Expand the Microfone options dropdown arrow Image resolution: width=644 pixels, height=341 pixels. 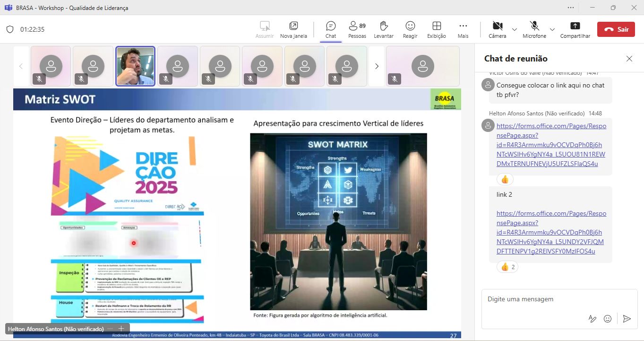[x=552, y=29]
